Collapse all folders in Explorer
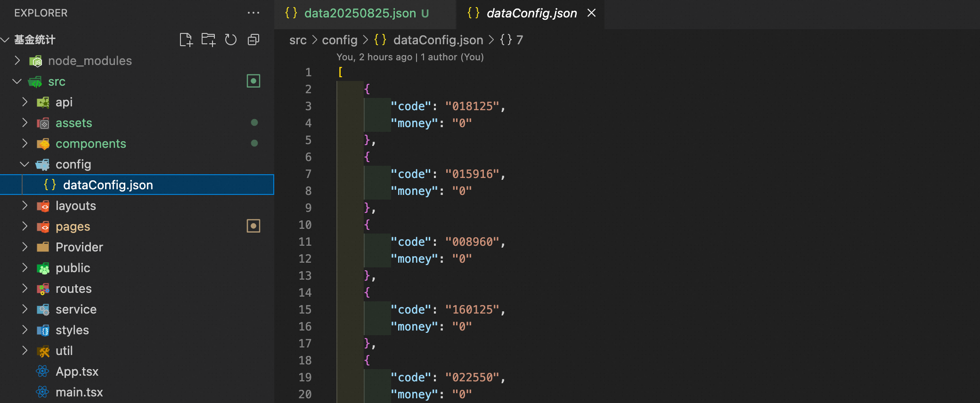Viewport: 980px width, 403px height. click(253, 40)
